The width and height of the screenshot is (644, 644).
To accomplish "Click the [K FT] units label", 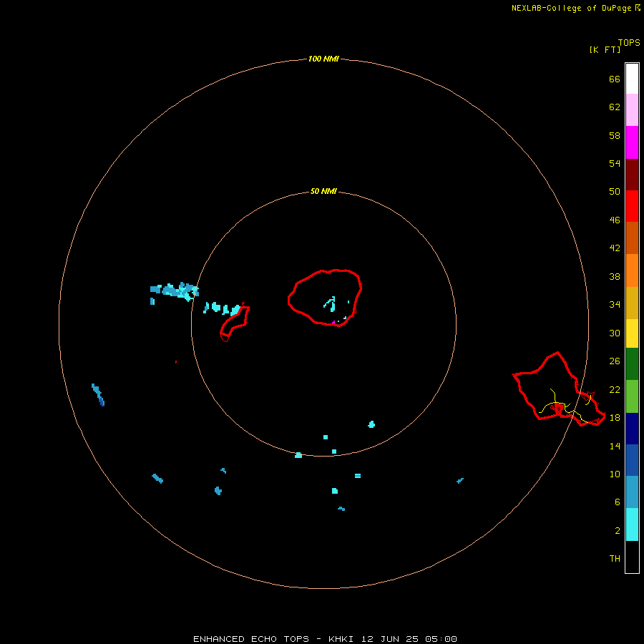I will tap(605, 49).
